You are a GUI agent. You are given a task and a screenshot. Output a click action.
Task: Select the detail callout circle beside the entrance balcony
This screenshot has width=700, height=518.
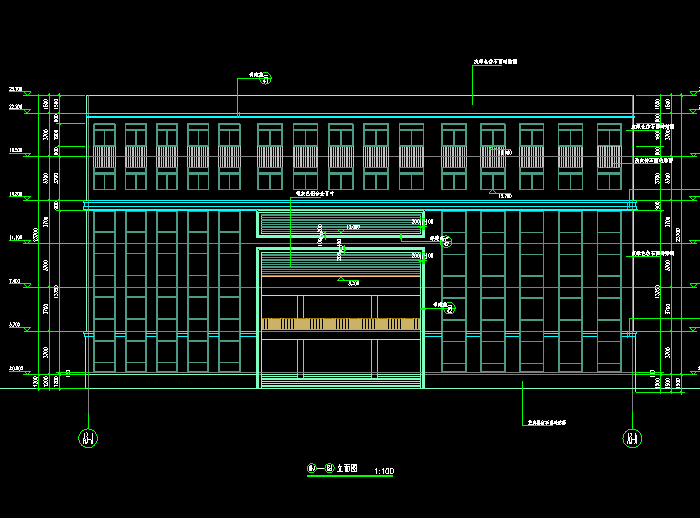[450, 309]
